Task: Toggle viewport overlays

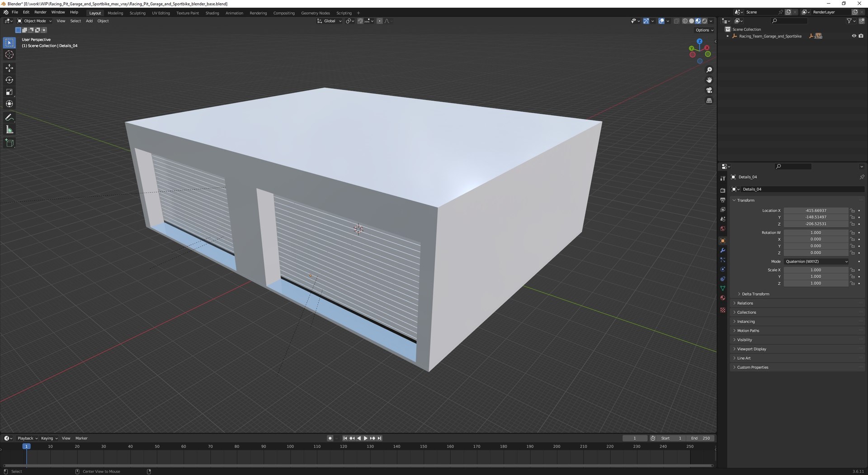Action: coord(661,21)
